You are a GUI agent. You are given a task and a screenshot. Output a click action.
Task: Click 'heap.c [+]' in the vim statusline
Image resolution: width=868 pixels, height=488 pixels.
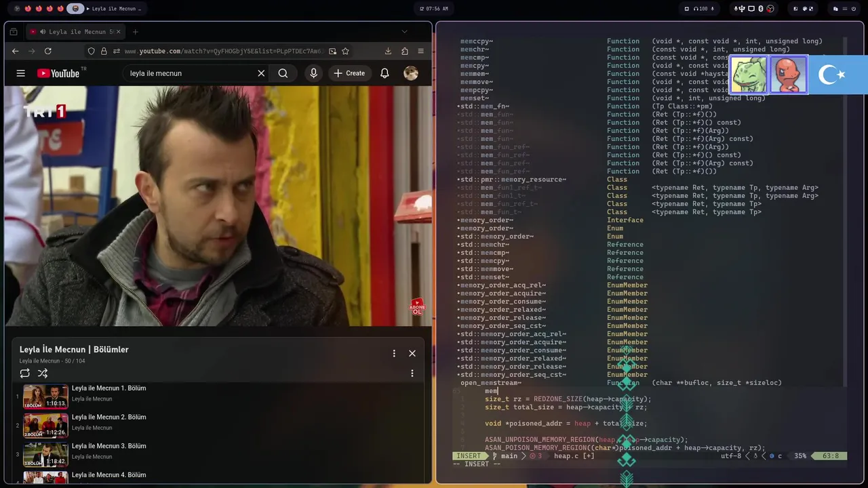pyautogui.click(x=574, y=456)
